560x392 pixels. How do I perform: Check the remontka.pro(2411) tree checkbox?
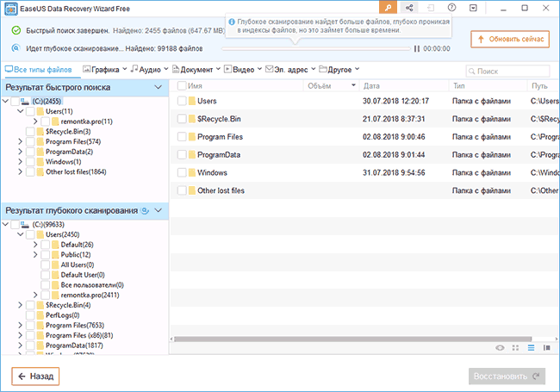[x=45, y=295]
